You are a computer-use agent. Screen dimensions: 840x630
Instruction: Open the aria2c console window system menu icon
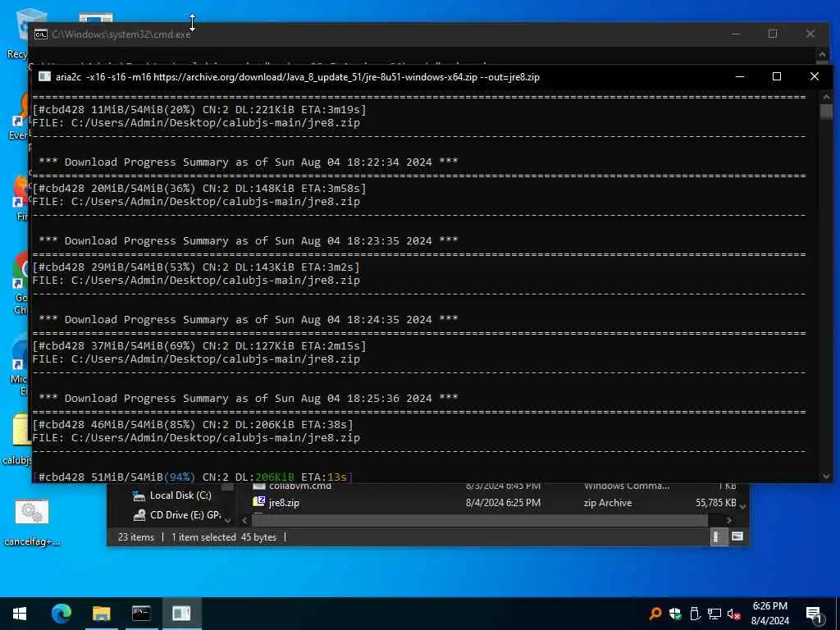tap(45, 76)
